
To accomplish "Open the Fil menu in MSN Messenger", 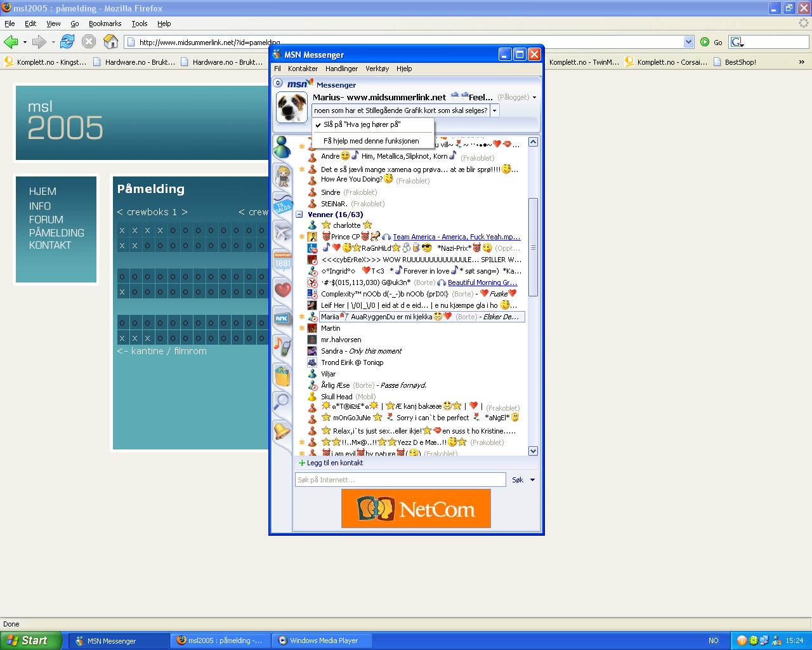I will (277, 69).
